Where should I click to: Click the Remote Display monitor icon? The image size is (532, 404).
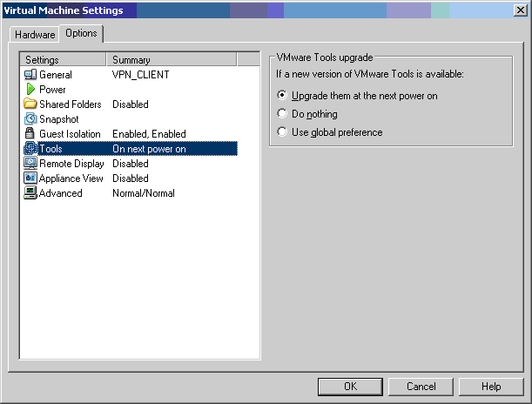click(30, 164)
